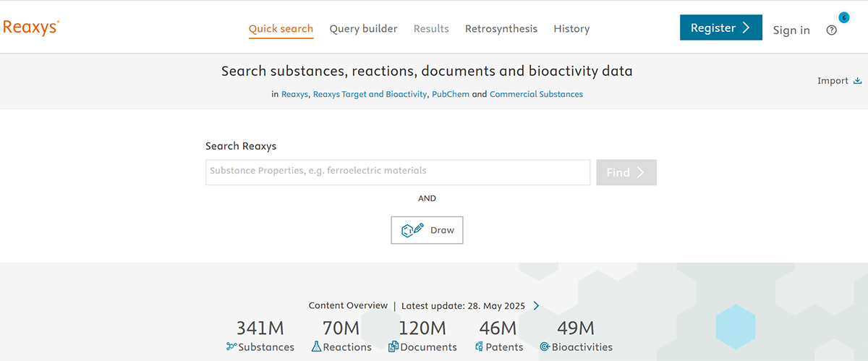Follow the PubChem link
The width and height of the screenshot is (868, 361).
(451, 94)
